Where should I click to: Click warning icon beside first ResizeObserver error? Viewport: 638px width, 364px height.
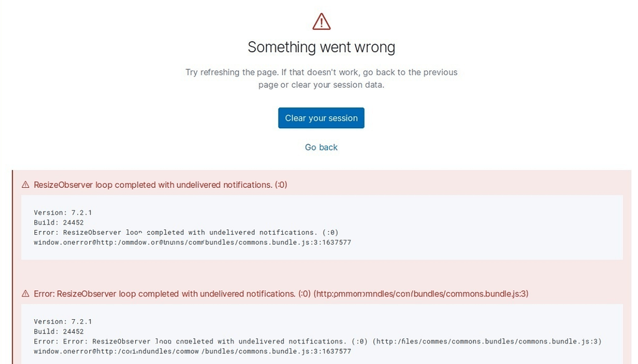coord(25,184)
